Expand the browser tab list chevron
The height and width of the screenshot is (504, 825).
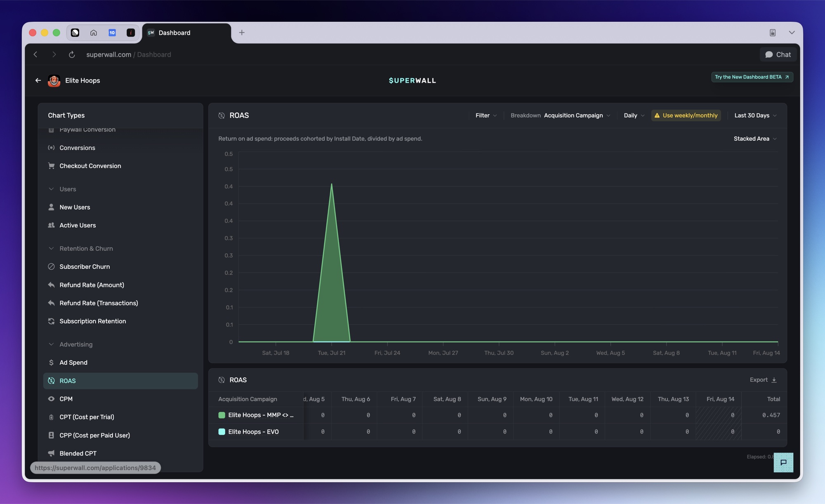pyautogui.click(x=792, y=33)
